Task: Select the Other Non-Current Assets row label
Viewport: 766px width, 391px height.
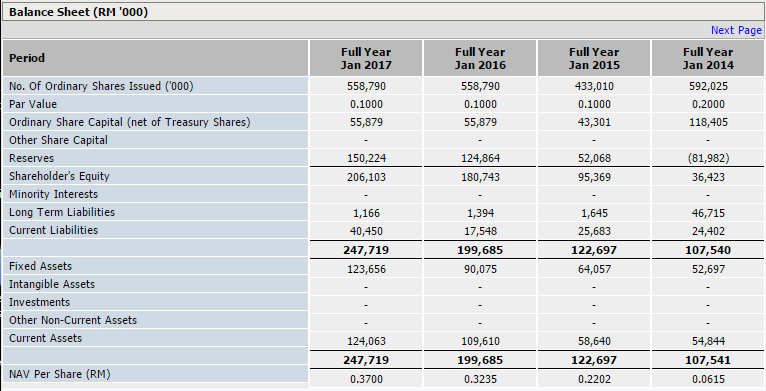Action: click(x=73, y=320)
